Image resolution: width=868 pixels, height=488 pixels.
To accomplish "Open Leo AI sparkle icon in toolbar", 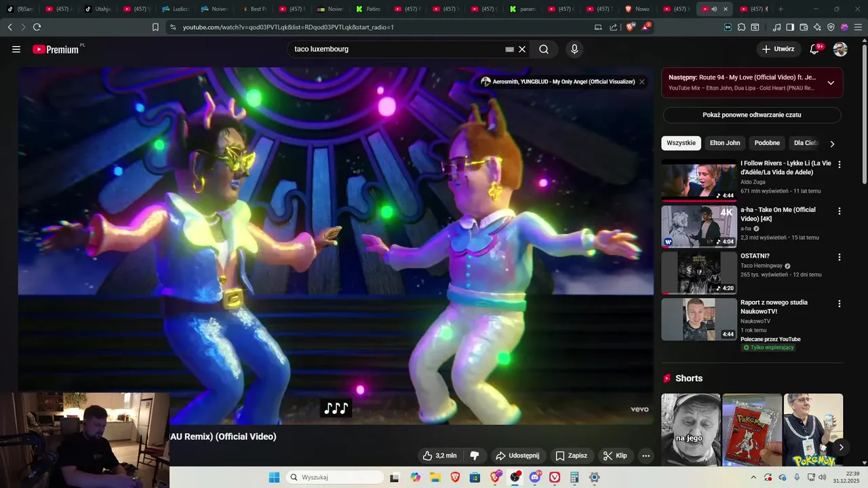I will (817, 27).
